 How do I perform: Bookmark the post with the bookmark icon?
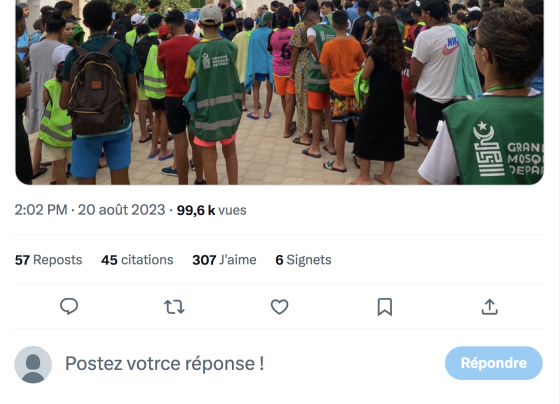click(x=385, y=307)
